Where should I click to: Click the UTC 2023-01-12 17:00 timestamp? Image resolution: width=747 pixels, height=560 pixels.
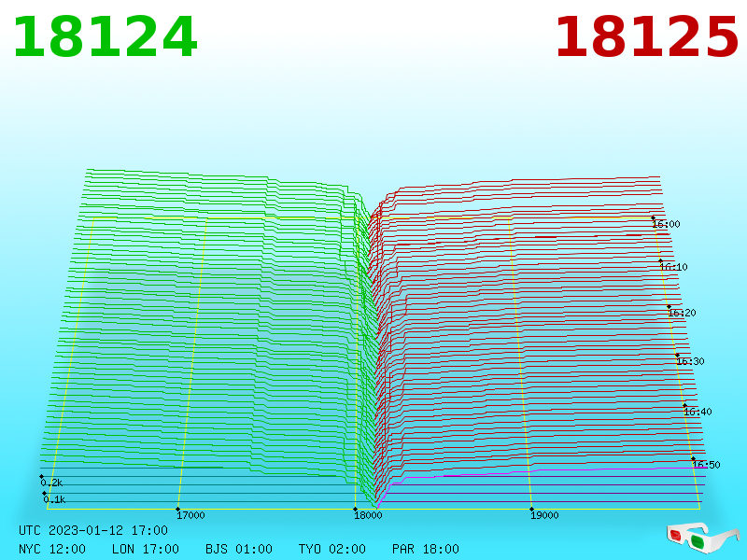93,530
